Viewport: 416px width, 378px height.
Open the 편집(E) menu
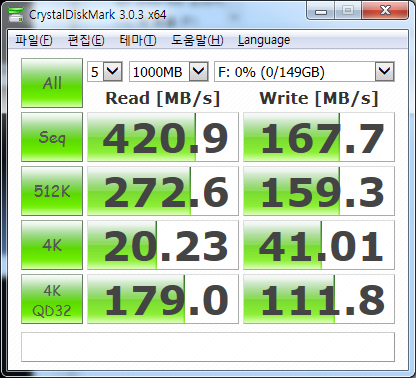coord(86,40)
